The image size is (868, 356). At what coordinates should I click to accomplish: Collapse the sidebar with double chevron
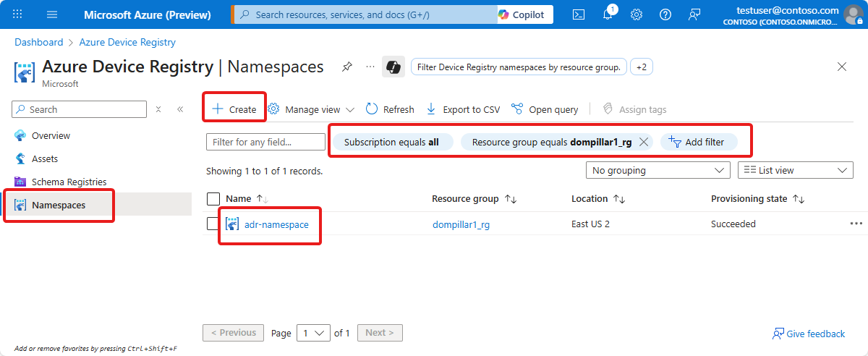[x=180, y=109]
